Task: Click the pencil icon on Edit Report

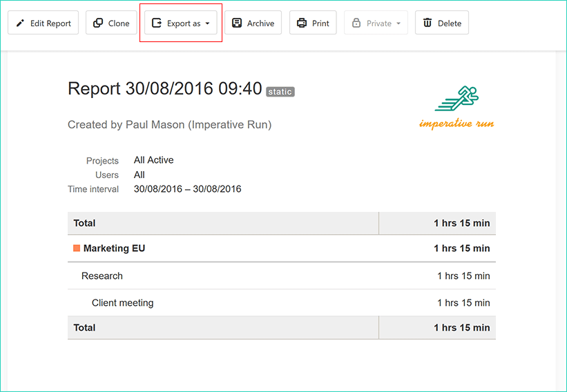Action: pos(20,23)
